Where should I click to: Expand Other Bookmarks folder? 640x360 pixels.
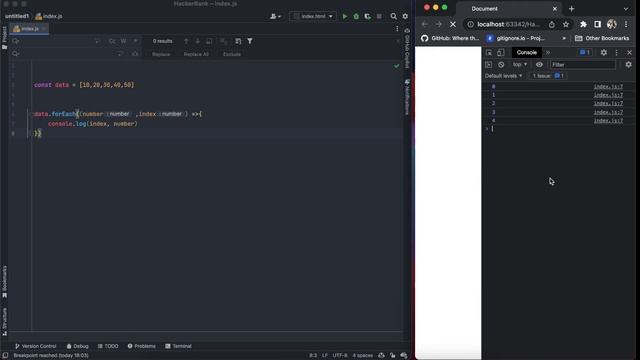pos(602,38)
